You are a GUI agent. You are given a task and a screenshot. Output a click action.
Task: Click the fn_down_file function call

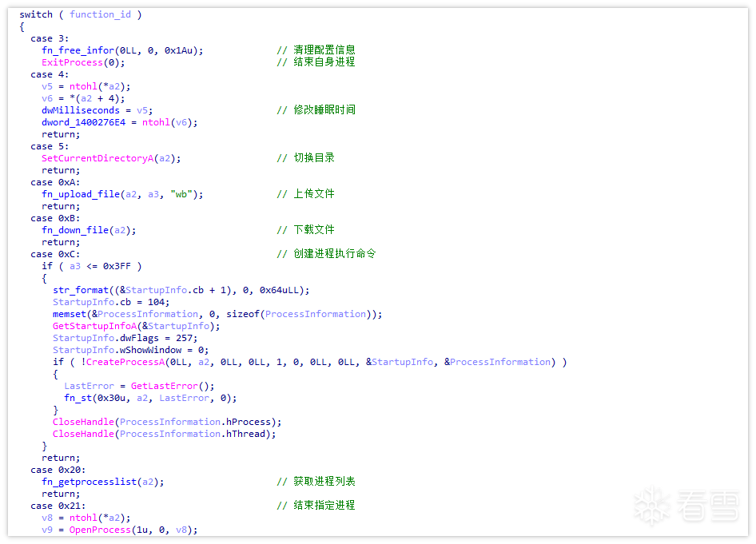(89, 230)
